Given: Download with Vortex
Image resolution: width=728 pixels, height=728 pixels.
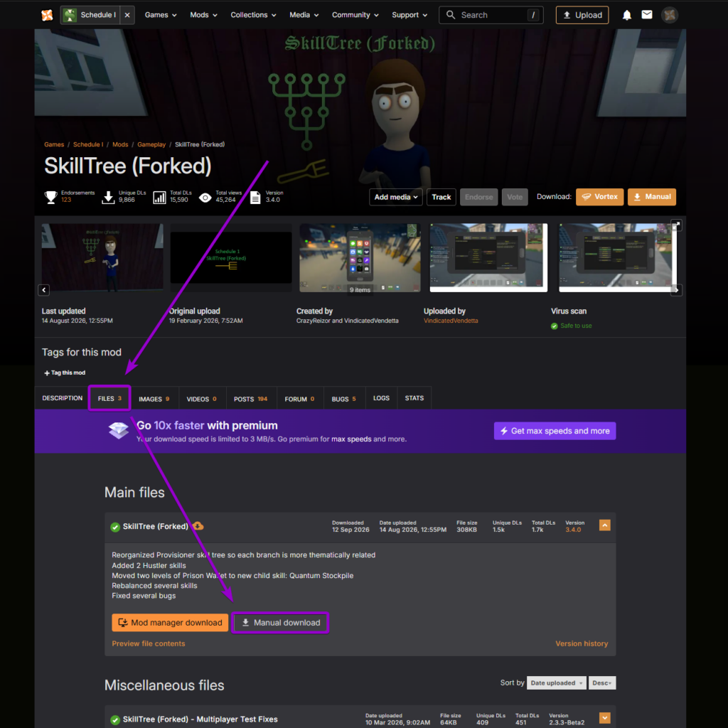Looking at the screenshot, I should [x=599, y=197].
